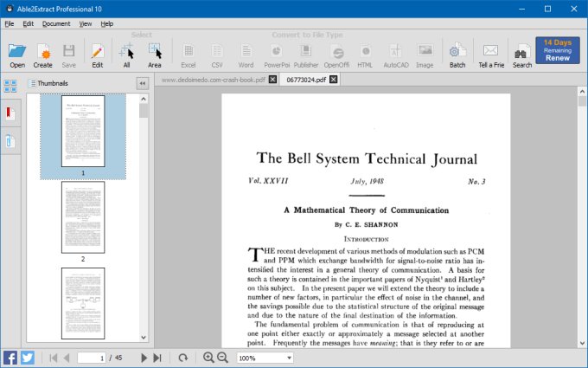Click Tell a Friend envelope icon
588x368 pixels.
pyautogui.click(x=491, y=55)
